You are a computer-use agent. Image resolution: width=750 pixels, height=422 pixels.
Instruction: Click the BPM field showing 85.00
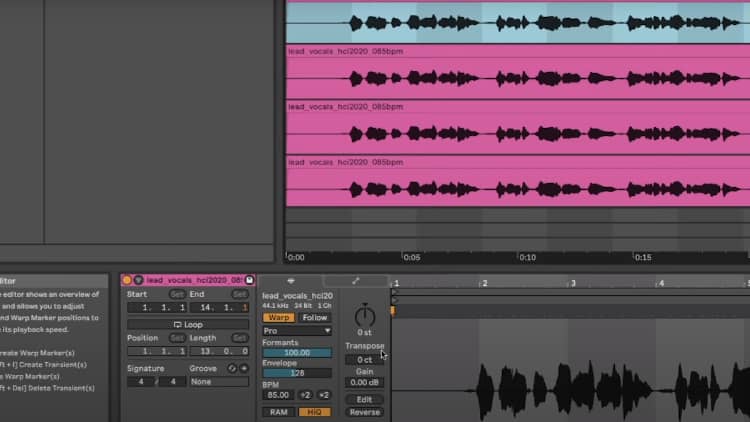point(278,395)
